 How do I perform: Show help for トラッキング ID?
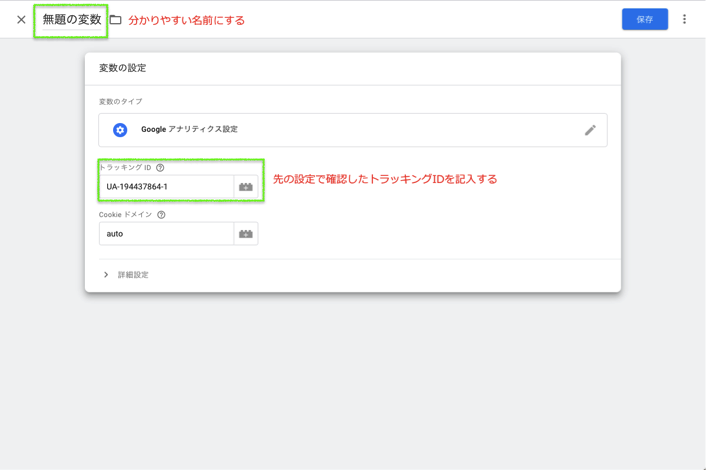tap(160, 167)
